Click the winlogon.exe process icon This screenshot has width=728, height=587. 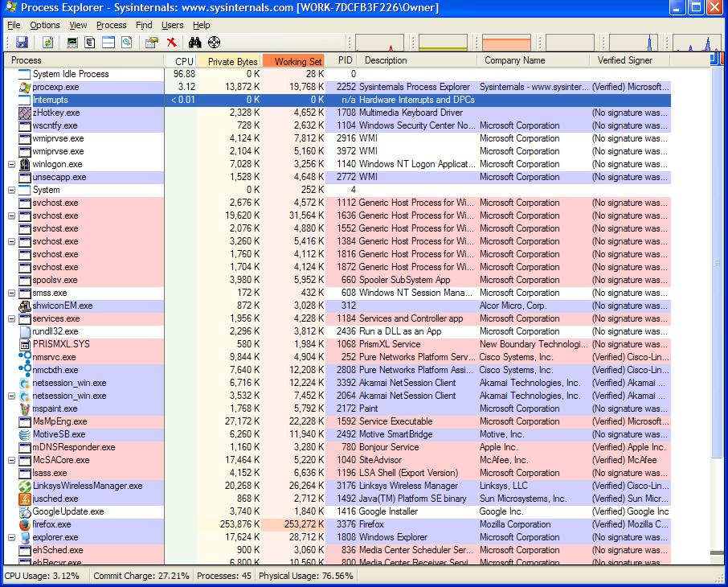pyautogui.click(x=25, y=164)
